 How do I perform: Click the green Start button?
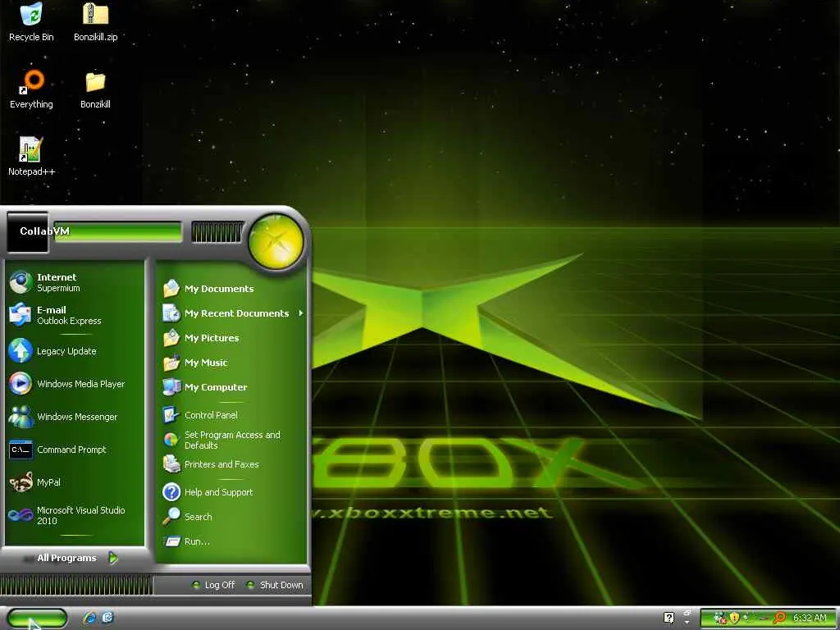(37, 618)
